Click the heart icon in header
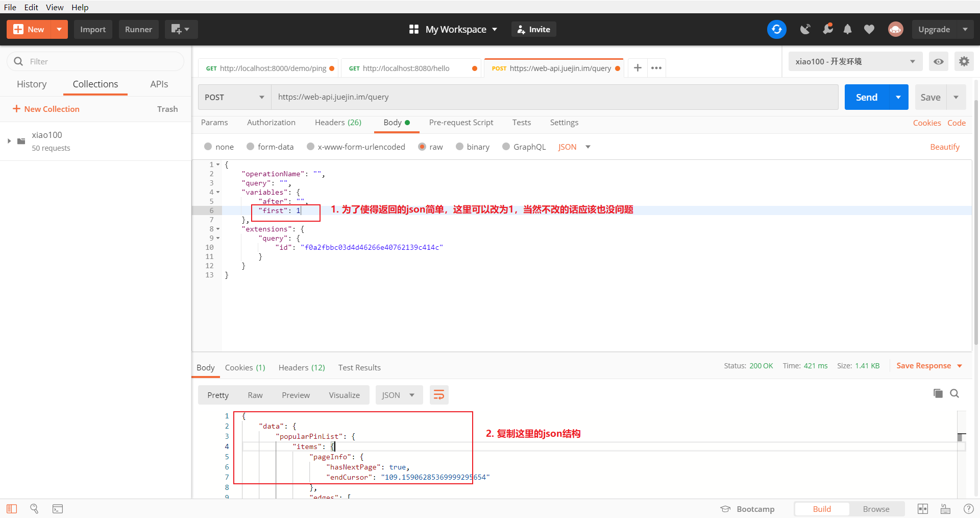This screenshot has height=518, width=980. coord(869,29)
